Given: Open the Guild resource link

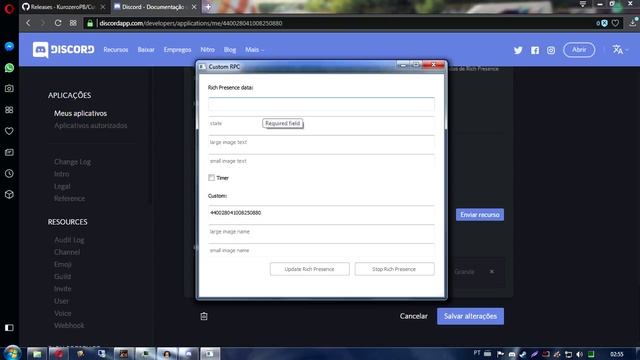Looking at the screenshot, I should [62, 277].
